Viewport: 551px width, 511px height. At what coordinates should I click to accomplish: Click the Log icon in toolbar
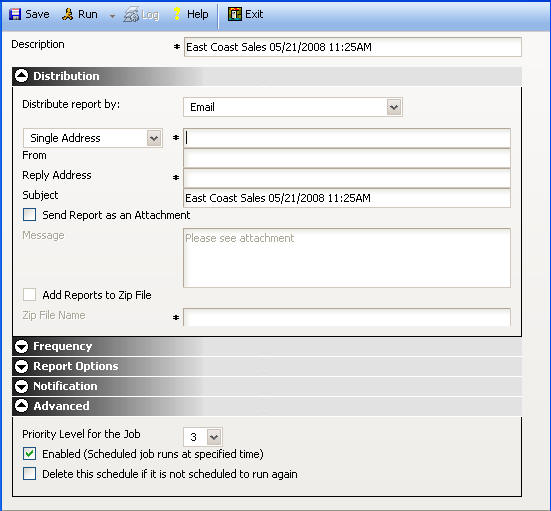[x=131, y=15]
